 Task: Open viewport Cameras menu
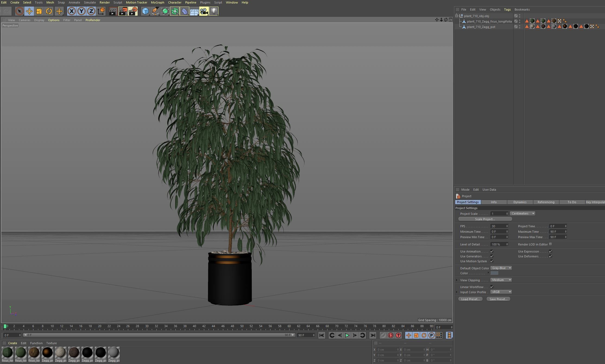tap(24, 20)
